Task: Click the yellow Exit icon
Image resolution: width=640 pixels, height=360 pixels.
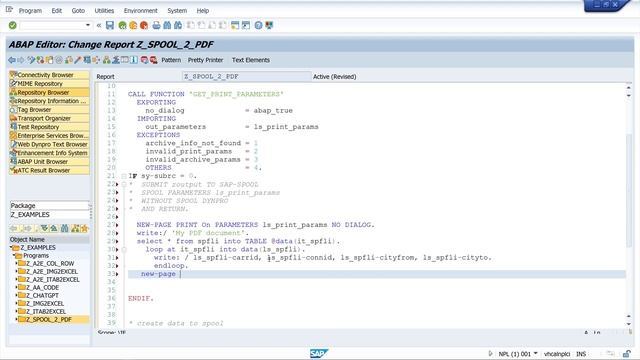Action: pos(133,25)
